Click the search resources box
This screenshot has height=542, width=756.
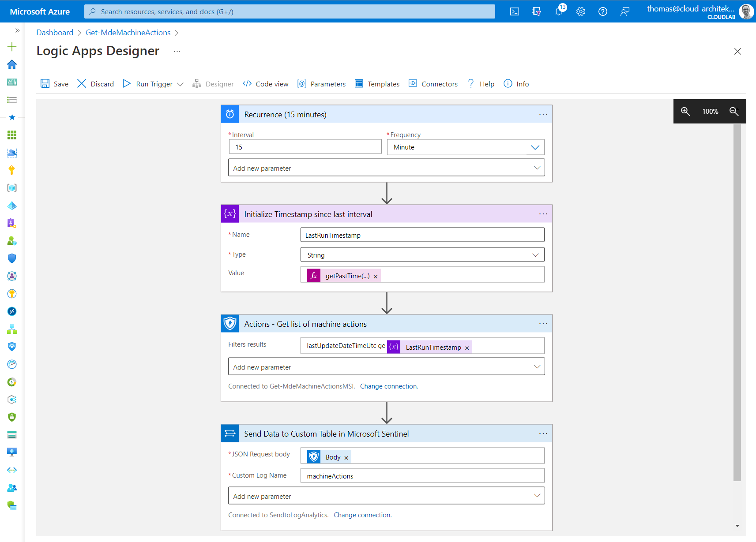pos(290,11)
